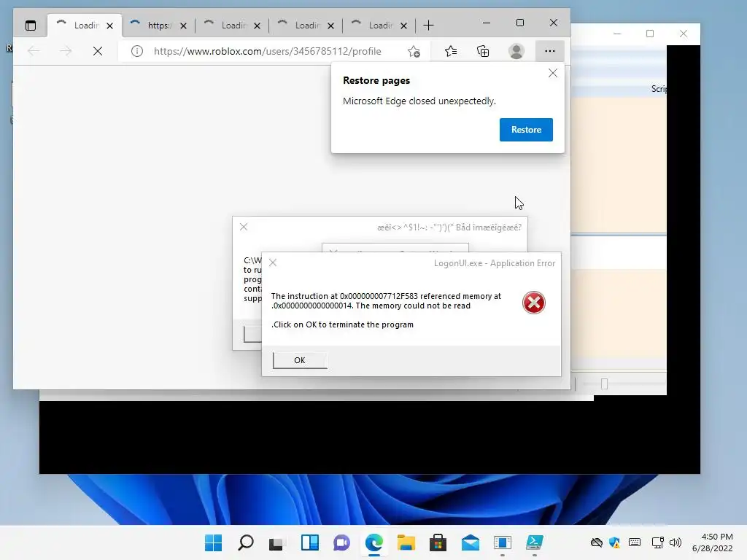Open Widgets from the taskbar

pyautogui.click(x=309, y=542)
